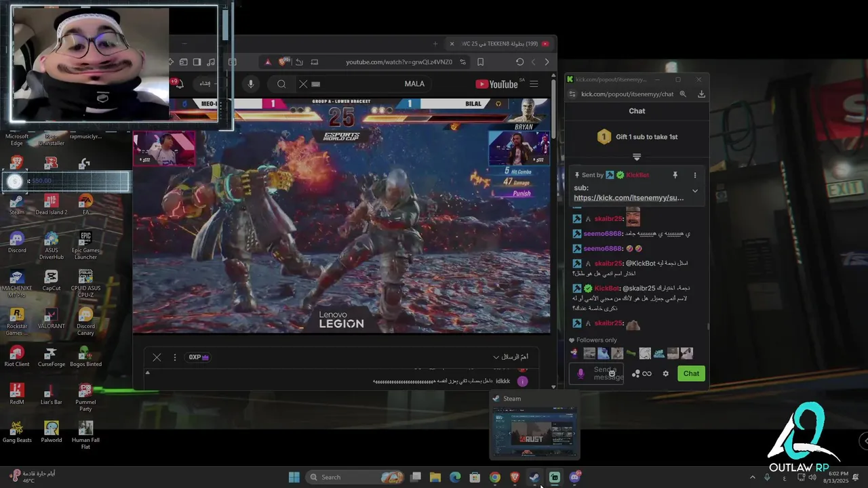Open Discord Canary desktop shortcut
The image size is (868, 488).
coord(85,321)
